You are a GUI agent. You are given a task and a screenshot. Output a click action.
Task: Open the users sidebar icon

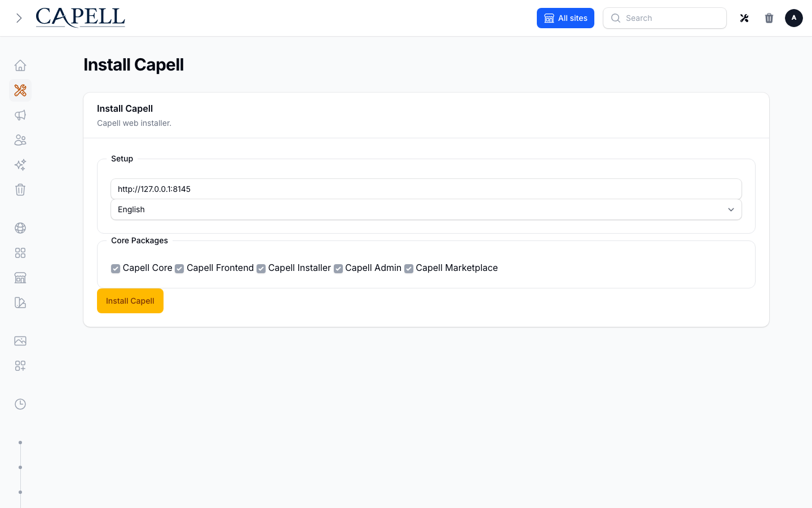[x=20, y=140]
